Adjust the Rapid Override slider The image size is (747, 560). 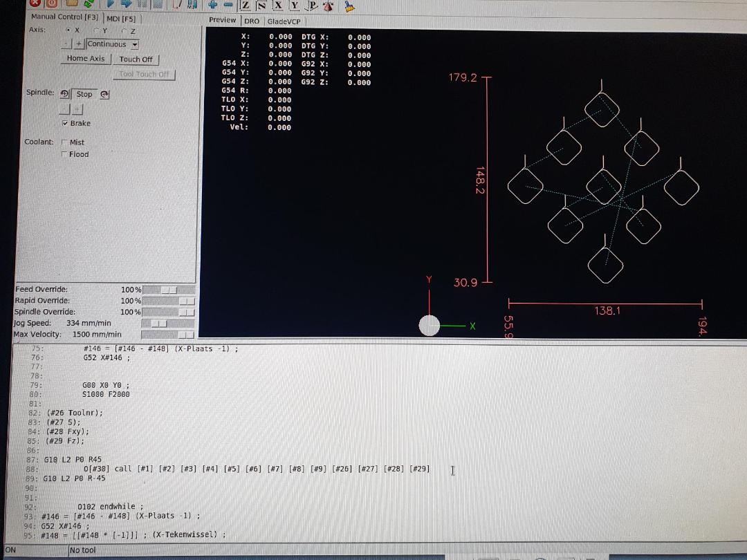point(168,301)
